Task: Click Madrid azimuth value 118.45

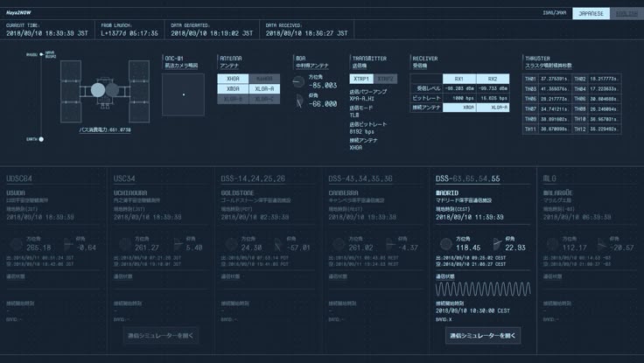Action: [x=468, y=248]
